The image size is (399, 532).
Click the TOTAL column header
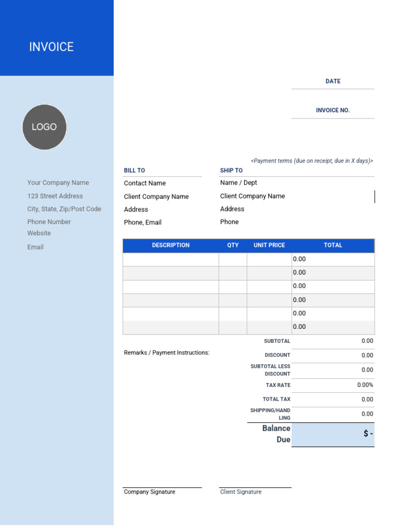pos(333,245)
